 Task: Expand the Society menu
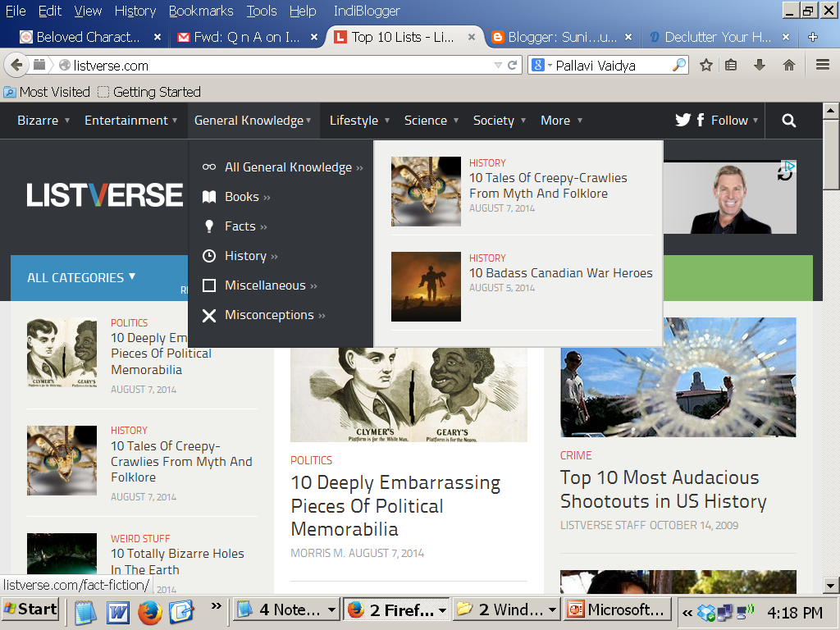click(x=500, y=121)
